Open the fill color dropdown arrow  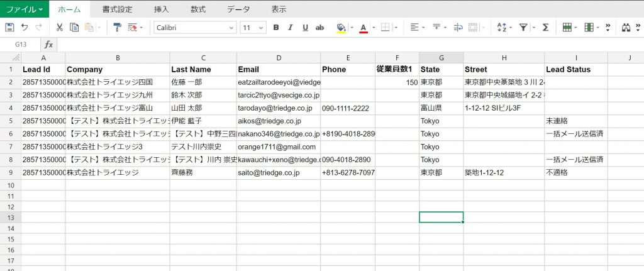coord(352,28)
